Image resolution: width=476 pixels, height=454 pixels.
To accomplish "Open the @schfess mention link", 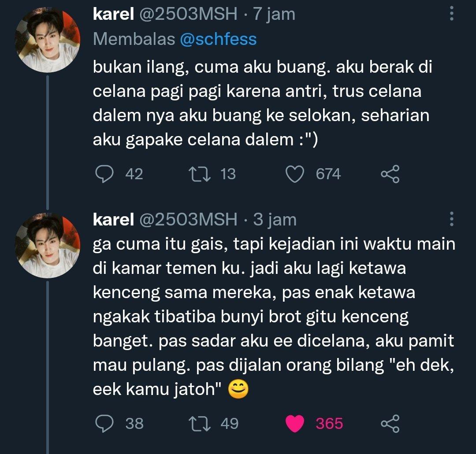I will tap(218, 40).
